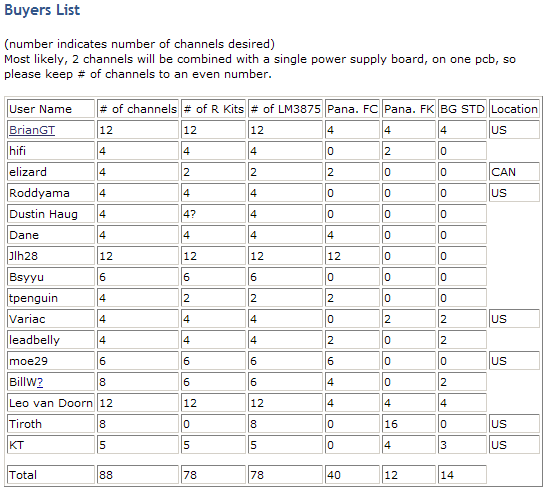Click the '# of R Kits' header cell
Screen dimensions: 547x491
point(213,109)
